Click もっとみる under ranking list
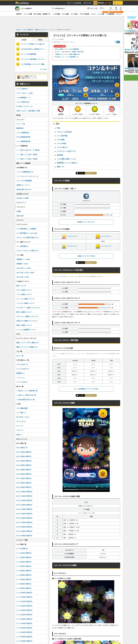The height and width of the screenshot is (644, 138). 43,69
